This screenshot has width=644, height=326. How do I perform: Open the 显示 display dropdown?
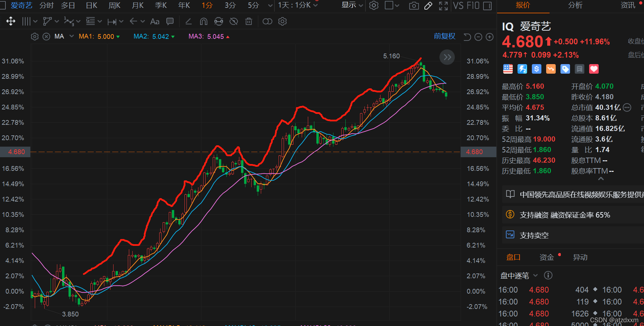click(352, 5)
